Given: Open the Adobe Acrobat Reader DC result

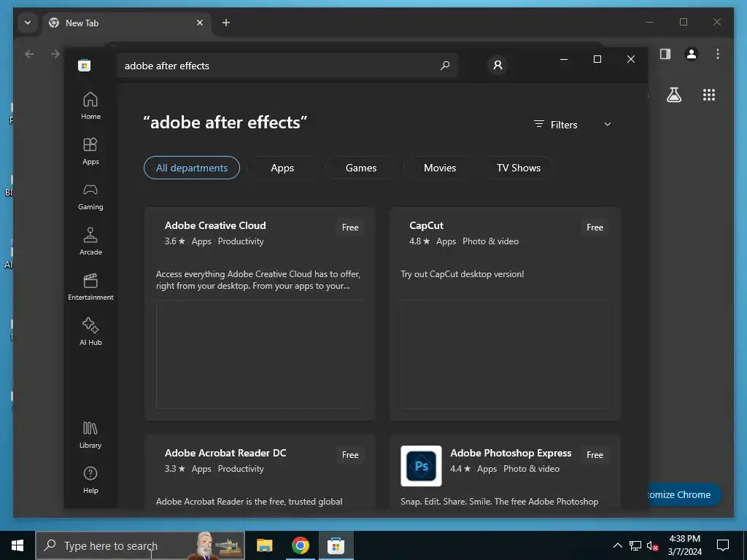Looking at the screenshot, I should point(260,472).
